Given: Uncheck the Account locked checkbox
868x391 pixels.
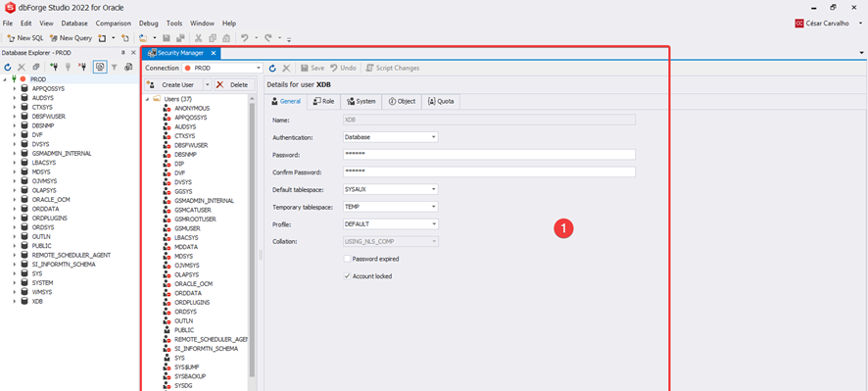Looking at the screenshot, I should tap(347, 275).
